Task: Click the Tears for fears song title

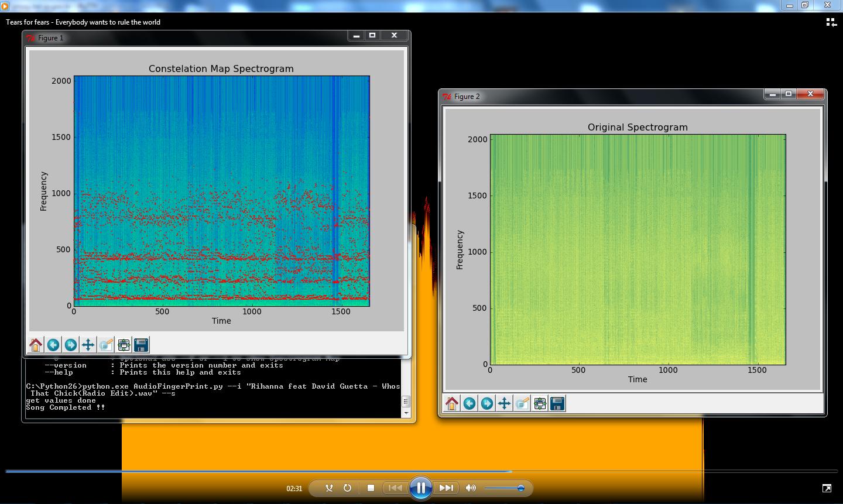Action: (83, 22)
